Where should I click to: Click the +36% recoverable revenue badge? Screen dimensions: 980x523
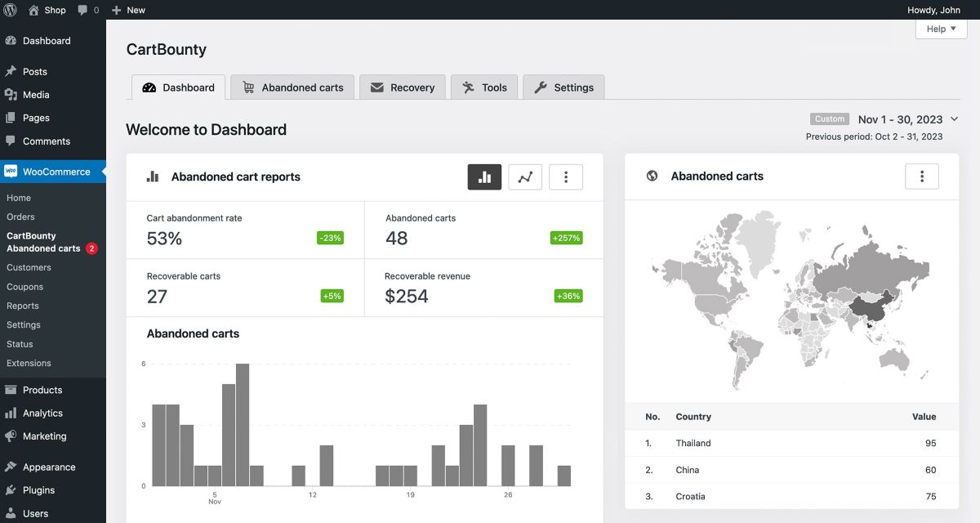click(568, 296)
